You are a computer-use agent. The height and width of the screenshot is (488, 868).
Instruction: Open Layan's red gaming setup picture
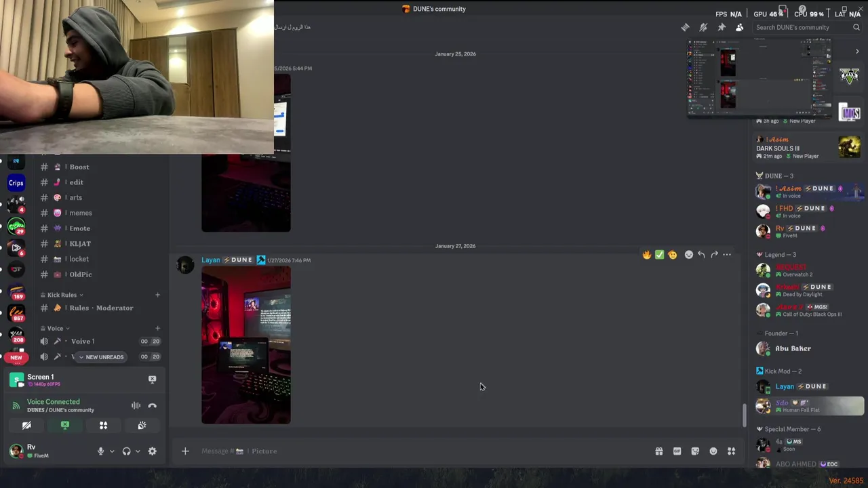[246, 345]
